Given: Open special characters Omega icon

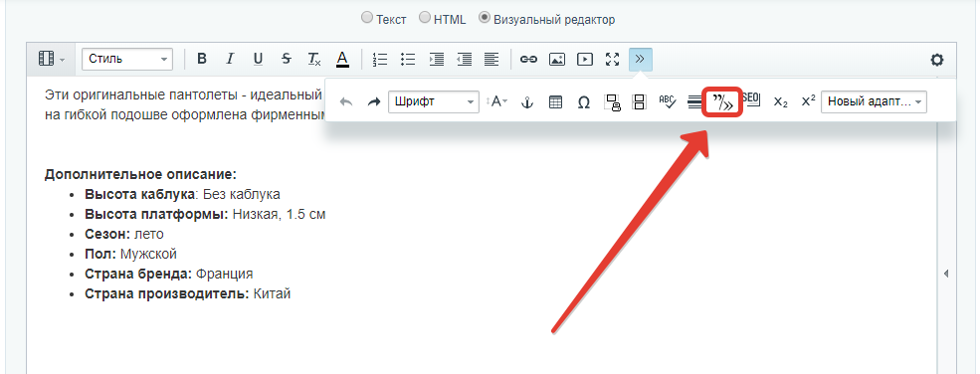Looking at the screenshot, I should point(584,102).
